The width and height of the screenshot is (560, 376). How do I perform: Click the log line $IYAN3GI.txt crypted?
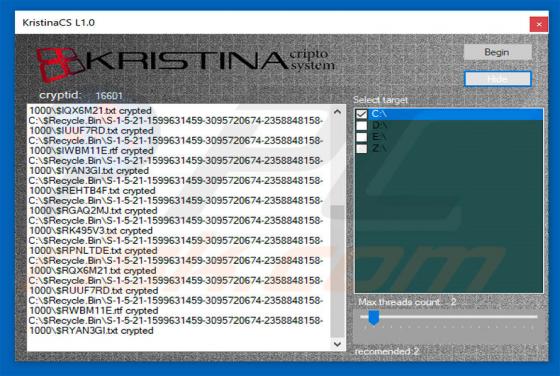tap(89, 171)
